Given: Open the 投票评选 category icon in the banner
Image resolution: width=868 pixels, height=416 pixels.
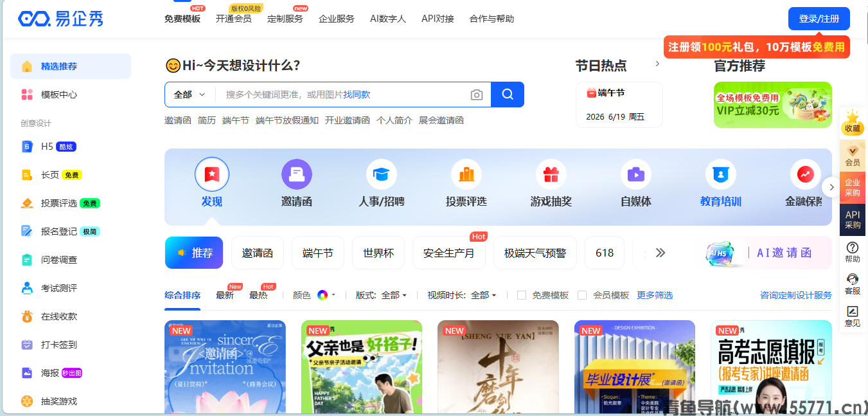Looking at the screenshot, I should tap(466, 174).
